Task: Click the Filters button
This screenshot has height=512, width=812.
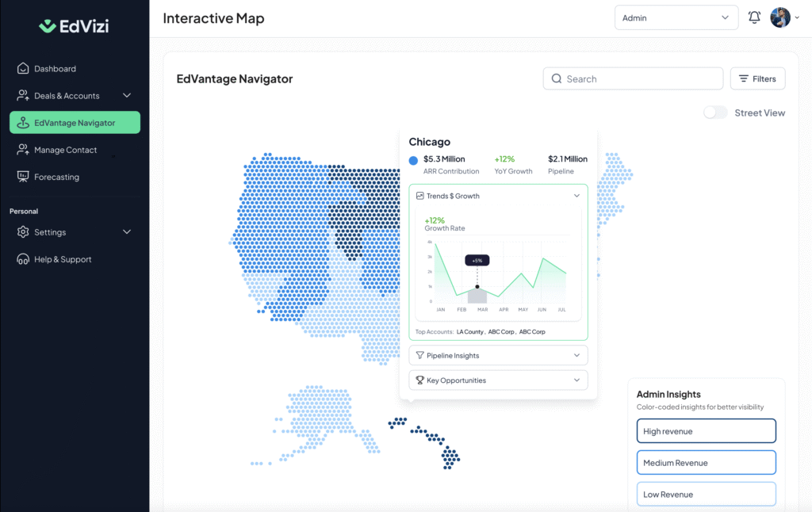Action: click(x=757, y=78)
